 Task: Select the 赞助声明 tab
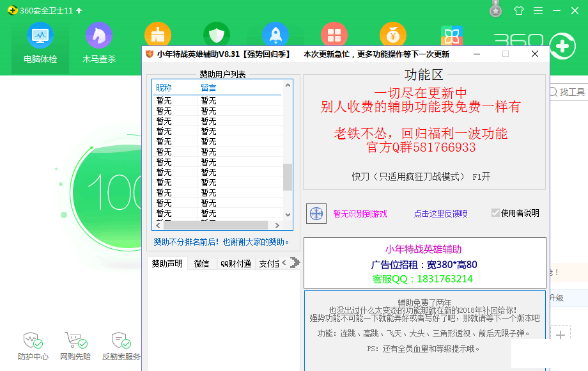167,264
